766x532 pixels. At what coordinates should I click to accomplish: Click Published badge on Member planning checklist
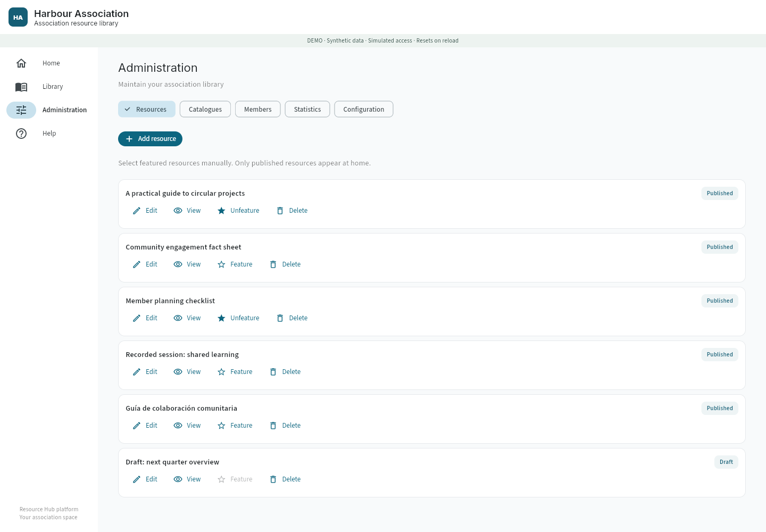(x=720, y=301)
